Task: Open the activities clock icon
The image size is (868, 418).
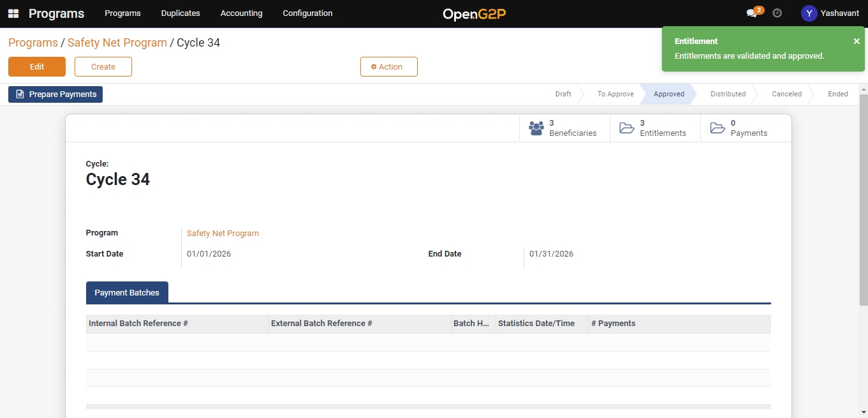Action: [777, 13]
